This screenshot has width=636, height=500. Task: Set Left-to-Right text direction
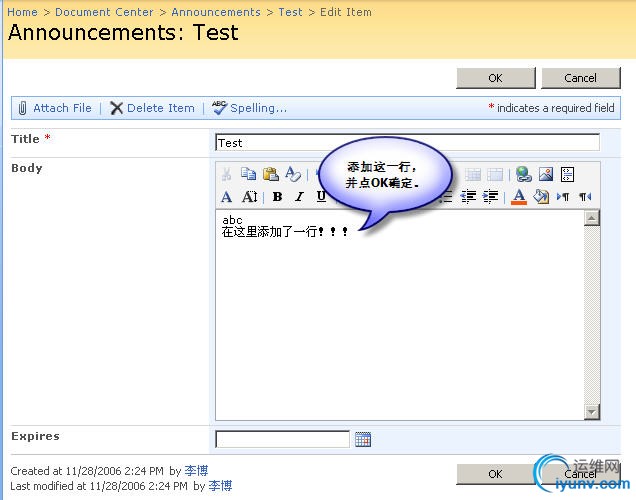click(563, 197)
